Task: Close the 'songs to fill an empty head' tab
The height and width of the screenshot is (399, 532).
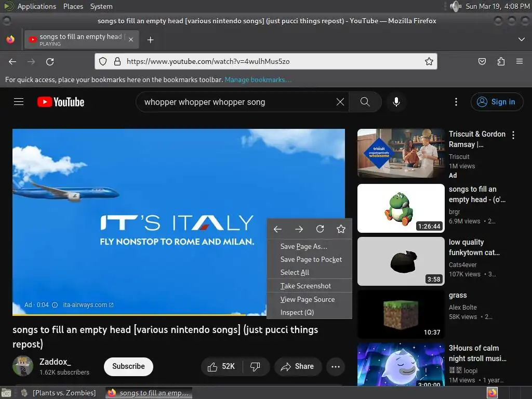Action: point(131,39)
